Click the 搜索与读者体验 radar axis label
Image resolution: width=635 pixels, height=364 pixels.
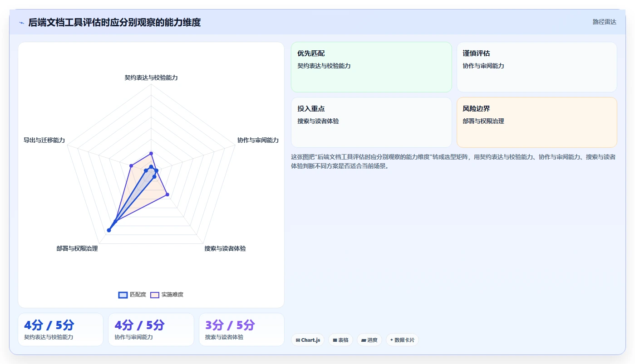click(225, 248)
